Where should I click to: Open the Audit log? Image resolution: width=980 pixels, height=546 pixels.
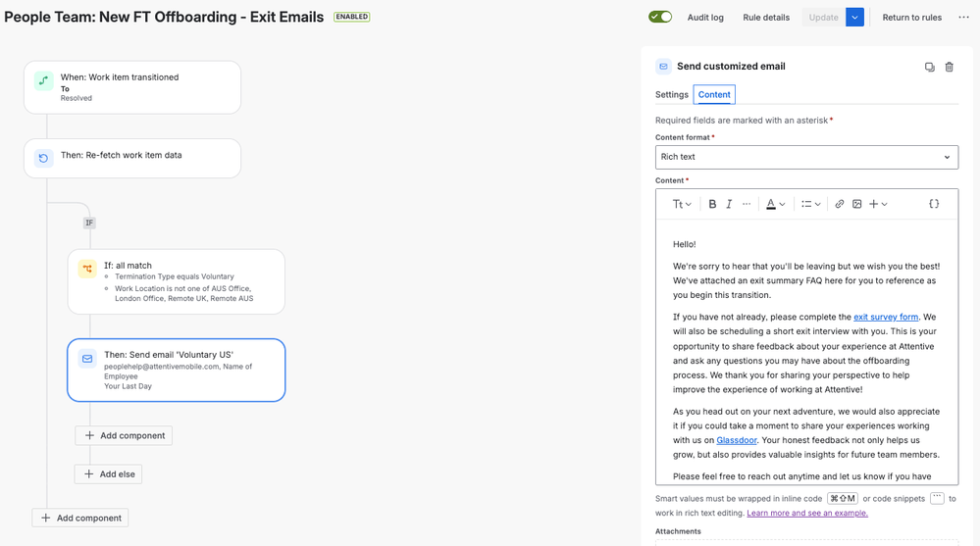[x=705, y=17]
